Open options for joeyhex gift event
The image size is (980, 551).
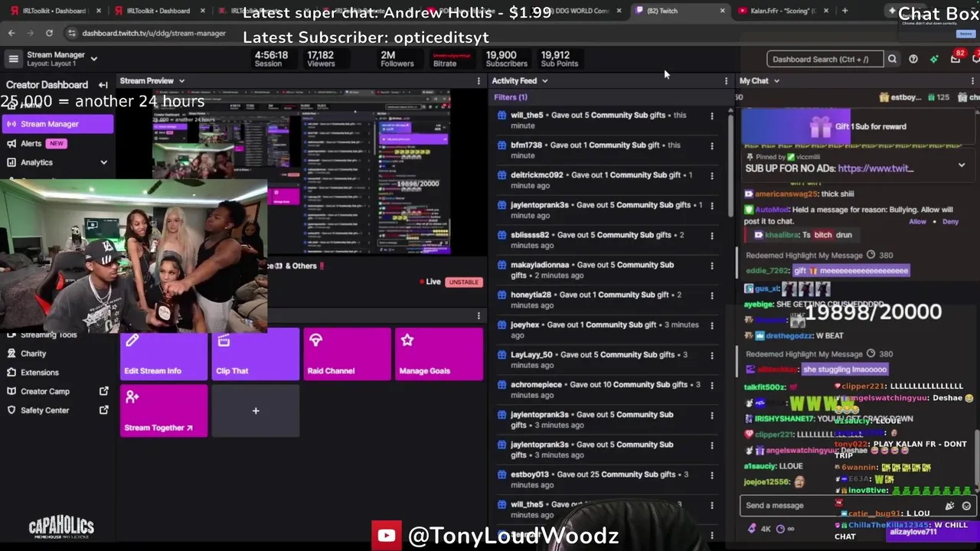(x=712, y=325)
